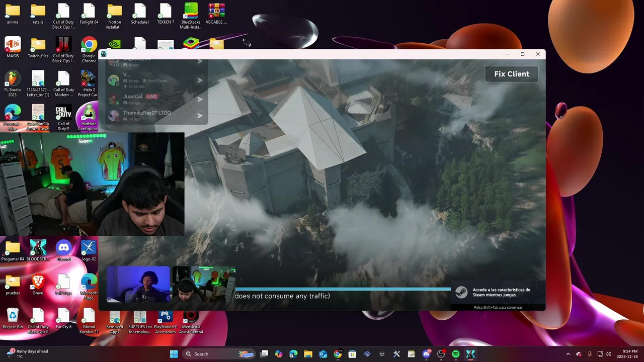Select the Brave browser shortcut
The image size is (644, 362).
click(x=38, y=285)
